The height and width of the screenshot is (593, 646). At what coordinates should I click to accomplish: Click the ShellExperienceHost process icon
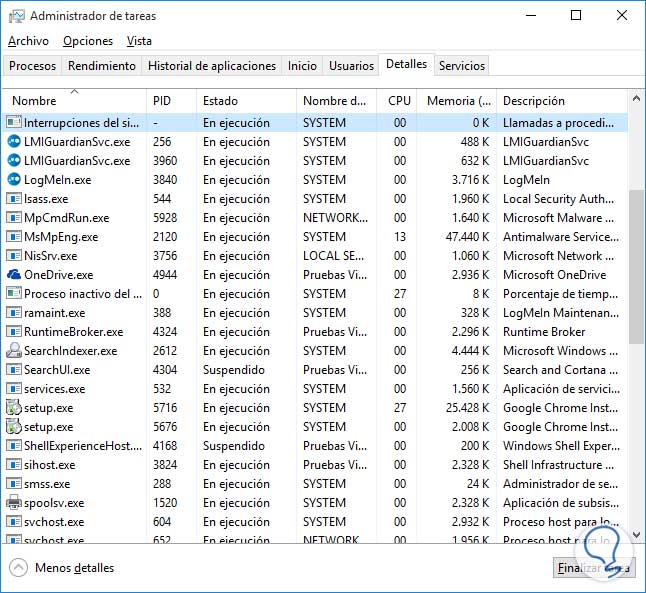point(14,445)
